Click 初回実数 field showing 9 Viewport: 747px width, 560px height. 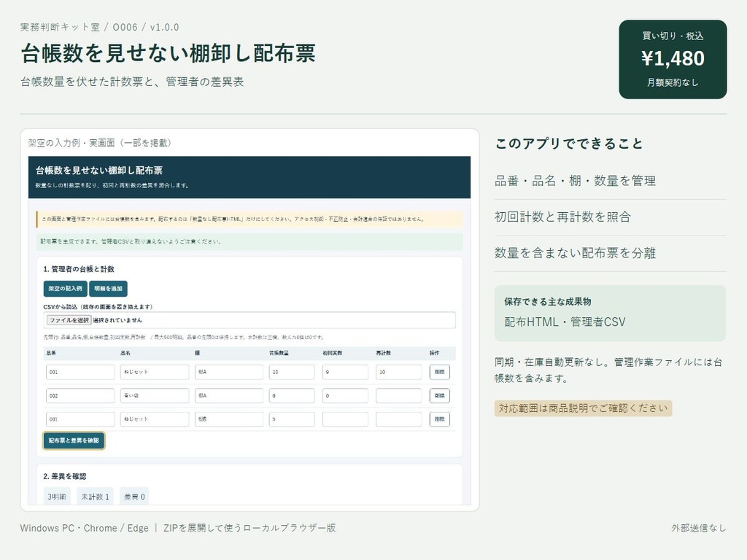[x=345, y=372]
